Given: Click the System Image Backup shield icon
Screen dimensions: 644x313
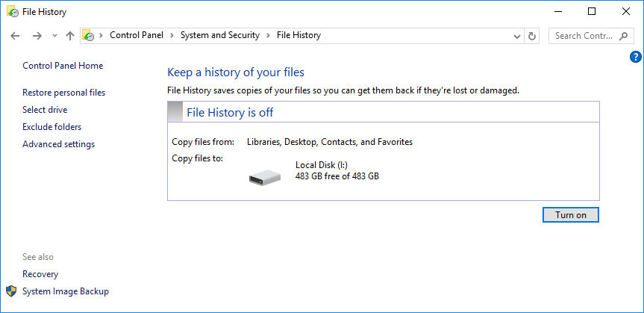Looking at the screenshot, I should [x=11, y=291].
